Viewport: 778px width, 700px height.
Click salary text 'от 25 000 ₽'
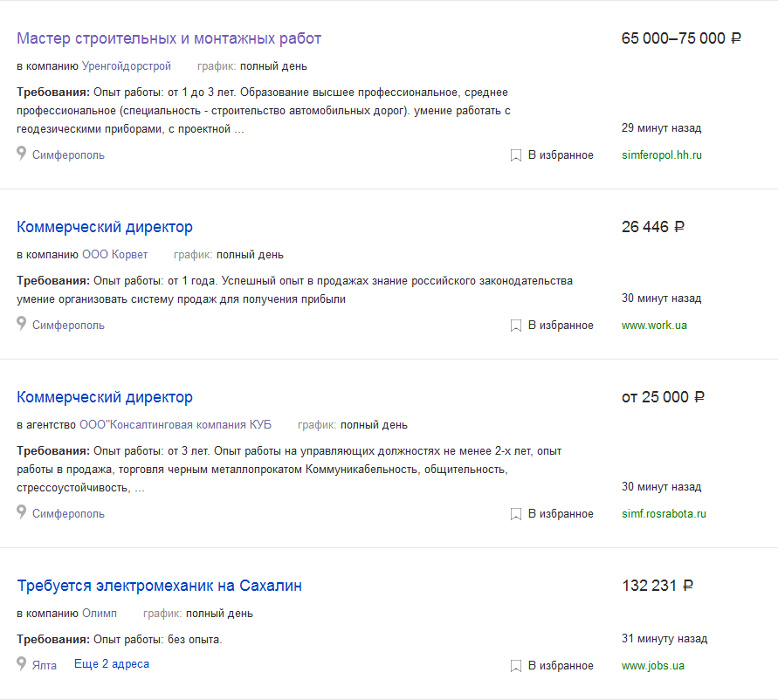click(663, 397)
